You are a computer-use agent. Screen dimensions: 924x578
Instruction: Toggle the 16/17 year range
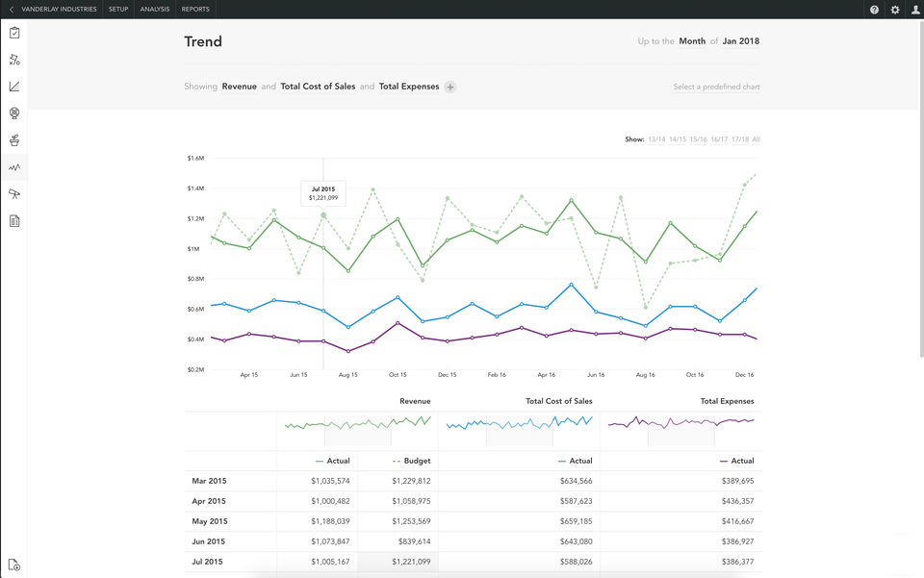719,139
